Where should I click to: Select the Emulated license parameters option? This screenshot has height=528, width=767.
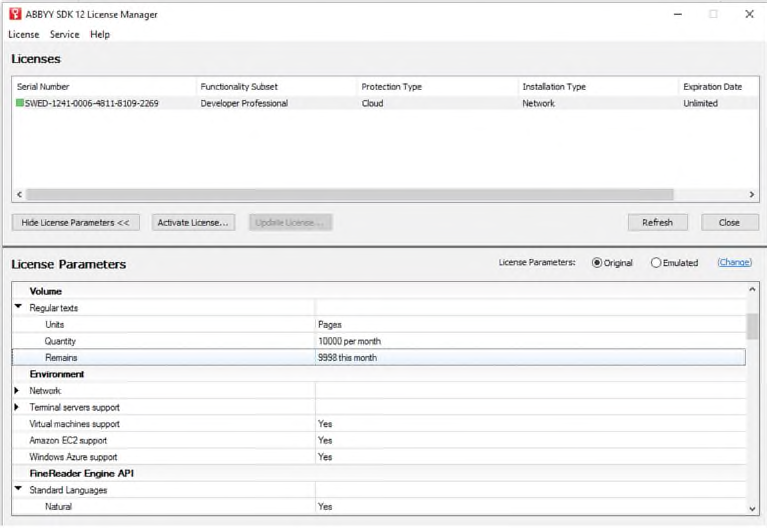656,263
